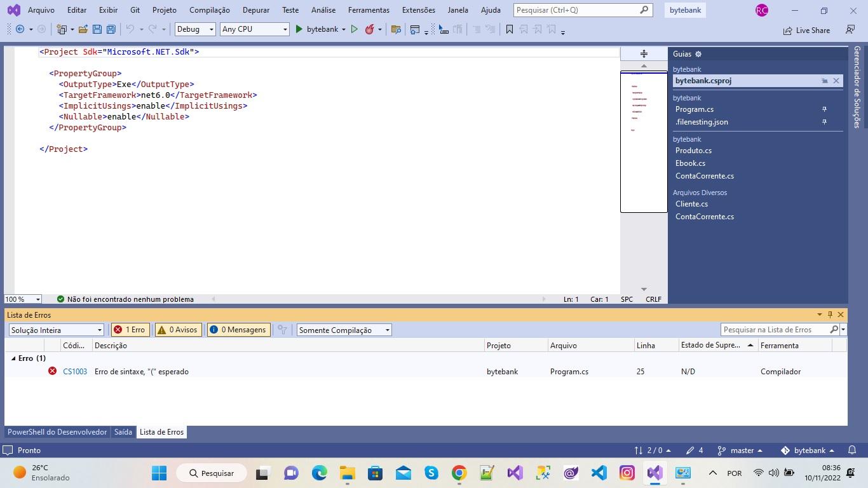Viewport: 868px width, 488px height.
Task: Click the green Start bytebank run icon
Action: 299,29
